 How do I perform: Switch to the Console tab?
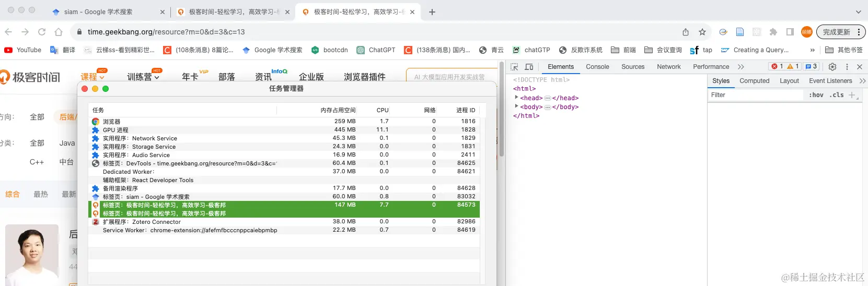597,67
